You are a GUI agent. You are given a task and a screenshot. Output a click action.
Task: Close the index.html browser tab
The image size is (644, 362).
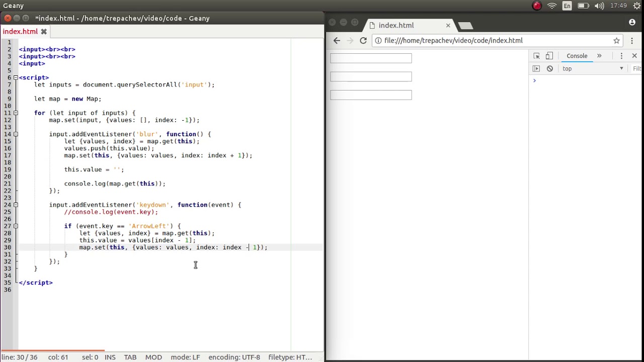point(448,25)
